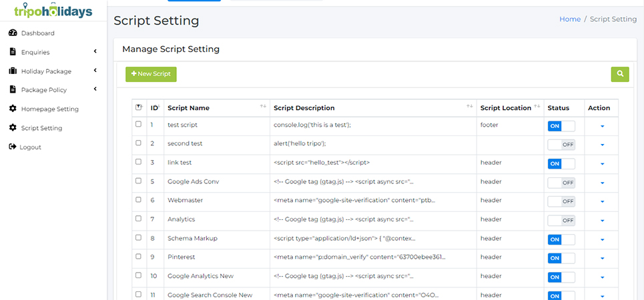
Task: Tick the select-all checkbox in table header
Action: tap(138, 107)
